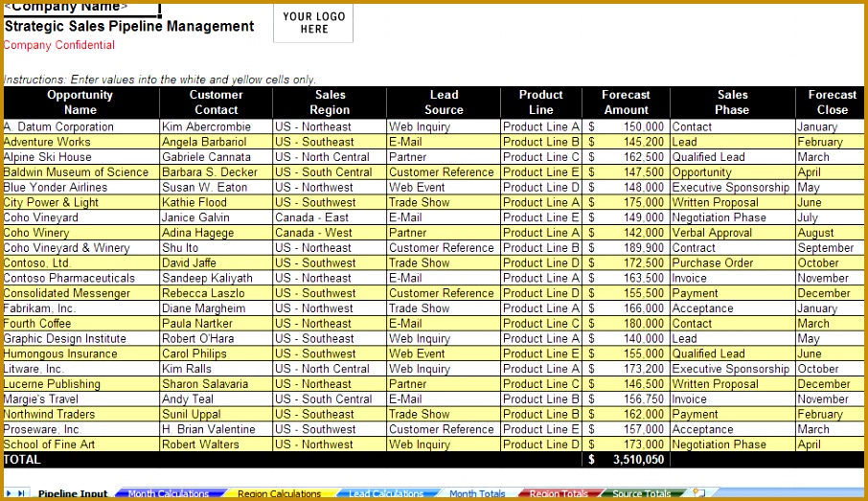The width and height of the screenshot is (868, 501).
Task: Select the Sales Region column header
Action: tap(330, 102)
